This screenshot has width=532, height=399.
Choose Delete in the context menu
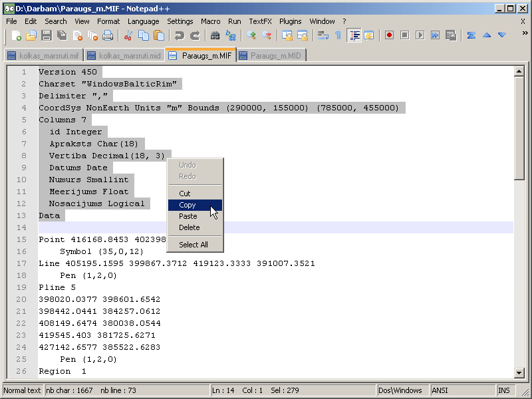click(x=195, y=227)
